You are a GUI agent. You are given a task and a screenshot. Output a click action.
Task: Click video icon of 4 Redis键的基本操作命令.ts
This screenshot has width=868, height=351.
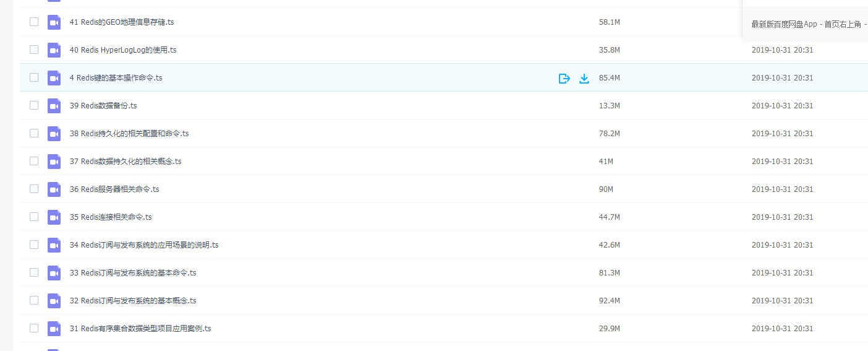tap(54, 78)
